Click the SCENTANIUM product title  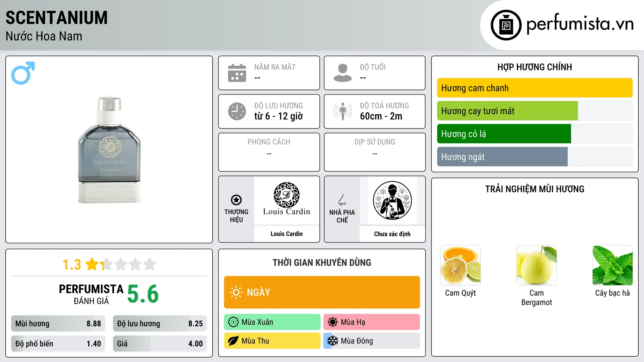(57, 18)
